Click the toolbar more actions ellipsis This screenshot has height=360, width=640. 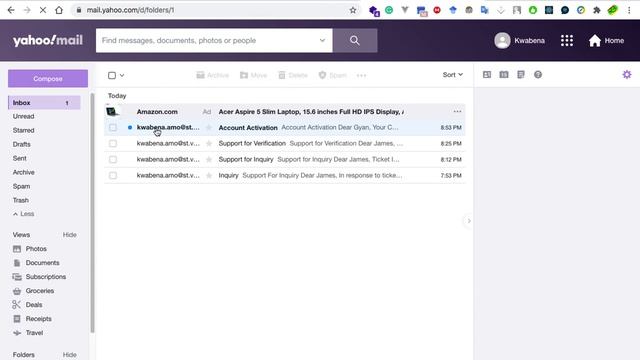(361, 75)
